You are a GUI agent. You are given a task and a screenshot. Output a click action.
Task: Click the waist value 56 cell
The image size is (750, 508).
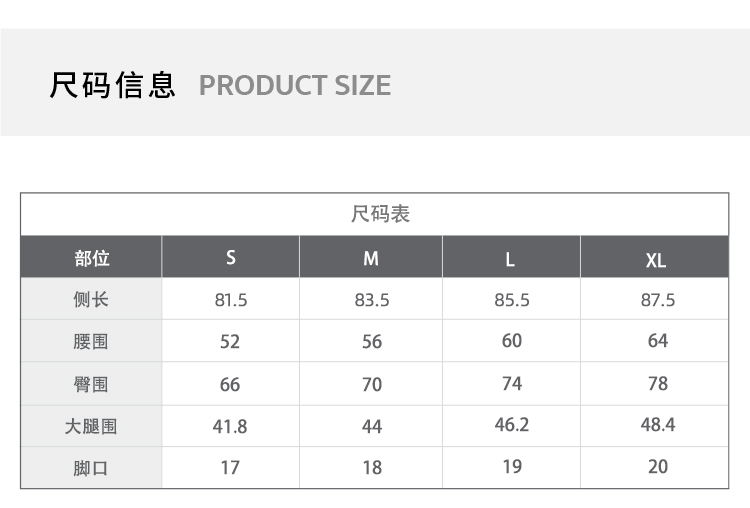point(372,342)
